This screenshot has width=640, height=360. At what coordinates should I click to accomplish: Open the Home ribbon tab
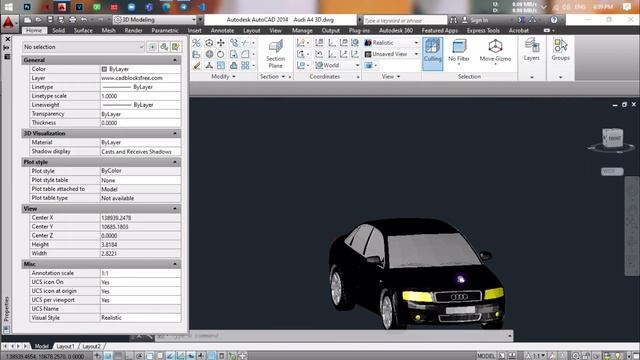(x=34, y=30)
